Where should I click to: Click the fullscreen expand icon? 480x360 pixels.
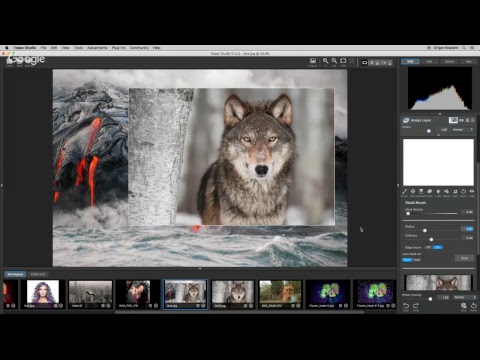352,61
